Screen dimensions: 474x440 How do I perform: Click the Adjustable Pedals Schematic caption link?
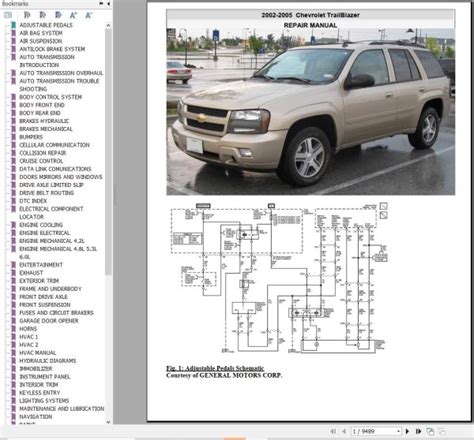(215, 368)
